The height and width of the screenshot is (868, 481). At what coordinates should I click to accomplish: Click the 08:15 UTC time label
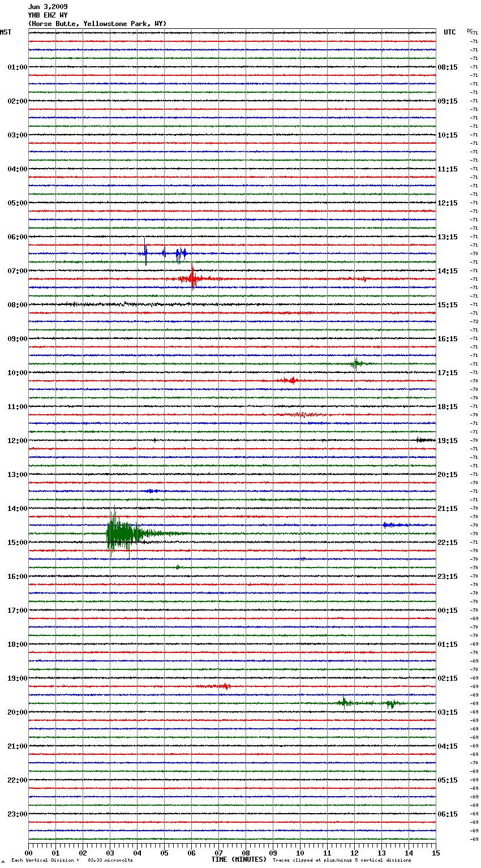[448, 67]
